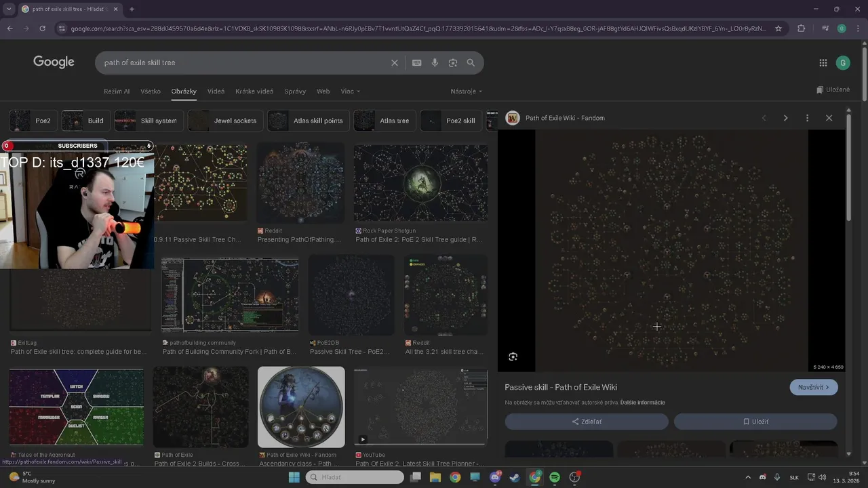Open the Uložené saved items link
The width and height of the screenshot is (868, 488).
tap(833, 89)
